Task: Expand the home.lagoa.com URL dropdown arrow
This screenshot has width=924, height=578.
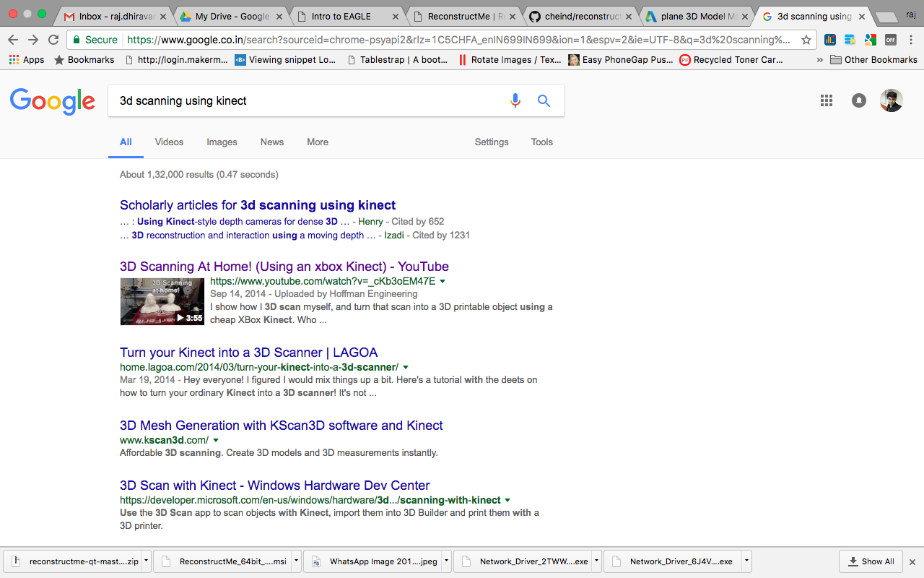Action: click(x=406, y=367)
